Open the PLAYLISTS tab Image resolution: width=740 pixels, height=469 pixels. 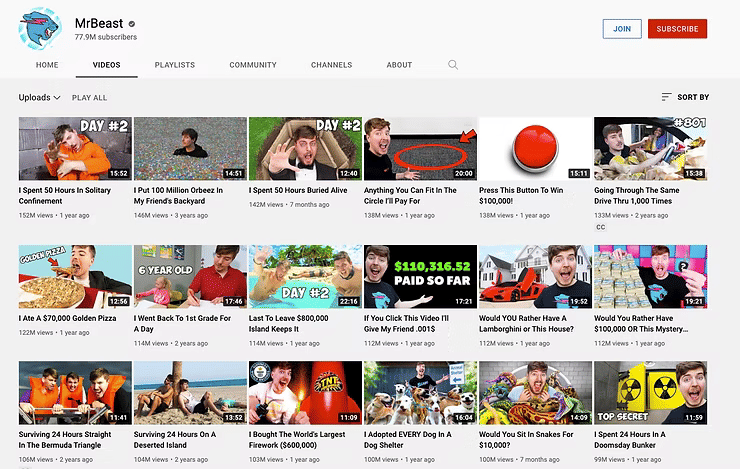tap(175, 65)
